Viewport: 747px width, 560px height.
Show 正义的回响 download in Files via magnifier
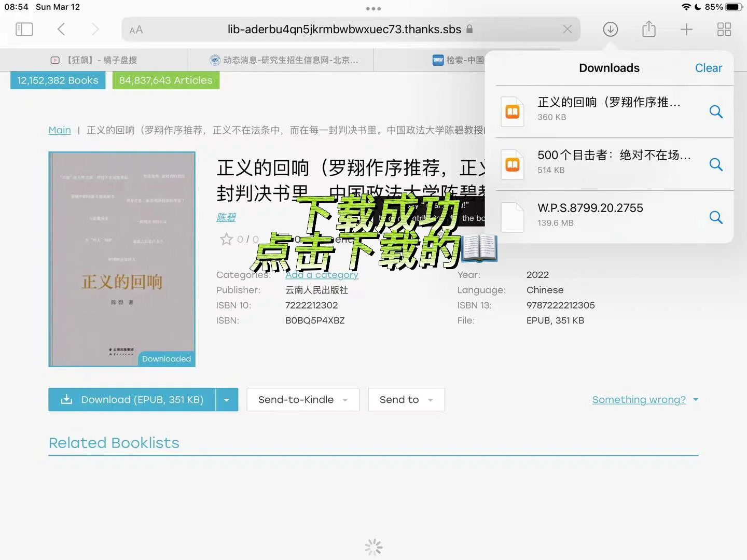(716, 111)
